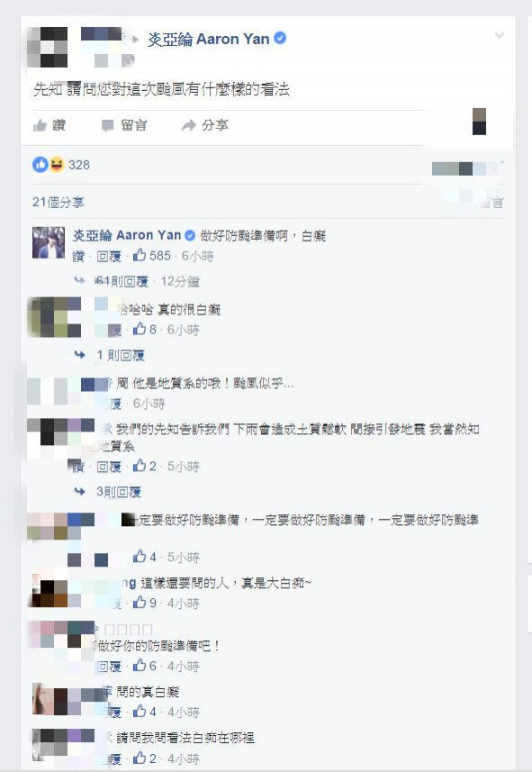Open the post options chevron at top right

[499, 35]
